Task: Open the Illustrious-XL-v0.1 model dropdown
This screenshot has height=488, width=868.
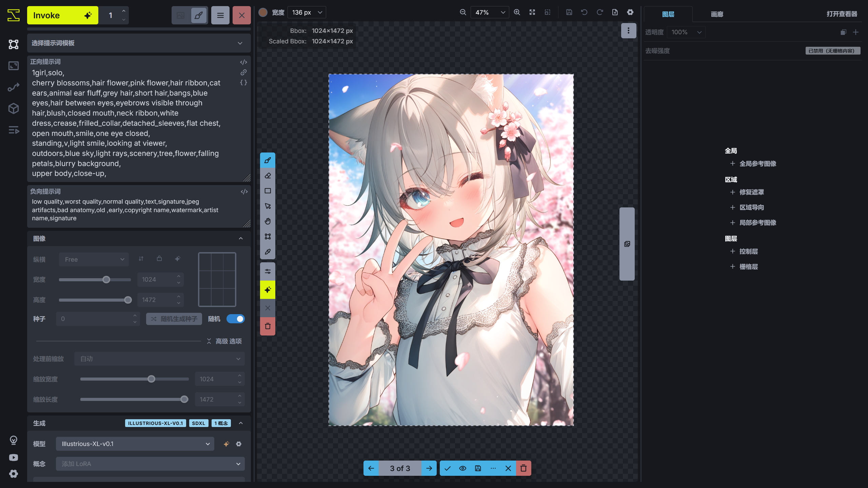Action: coord(135,444)
